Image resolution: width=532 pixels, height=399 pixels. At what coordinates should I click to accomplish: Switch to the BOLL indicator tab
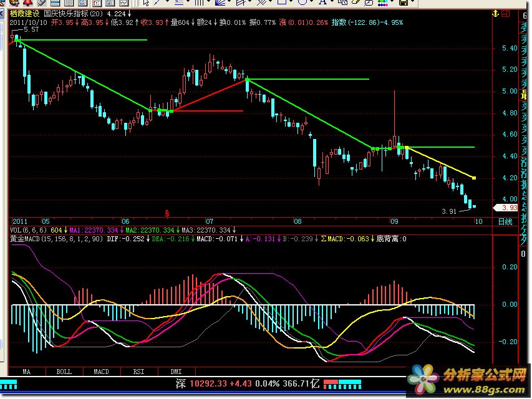[64, 372]
